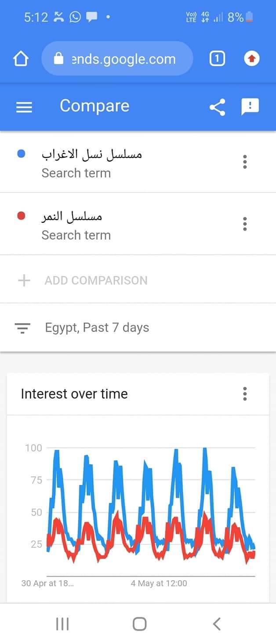The image size is (276, 644).
Task: Open options for مسلسل نسل الاغراب term
Action: 245,162
